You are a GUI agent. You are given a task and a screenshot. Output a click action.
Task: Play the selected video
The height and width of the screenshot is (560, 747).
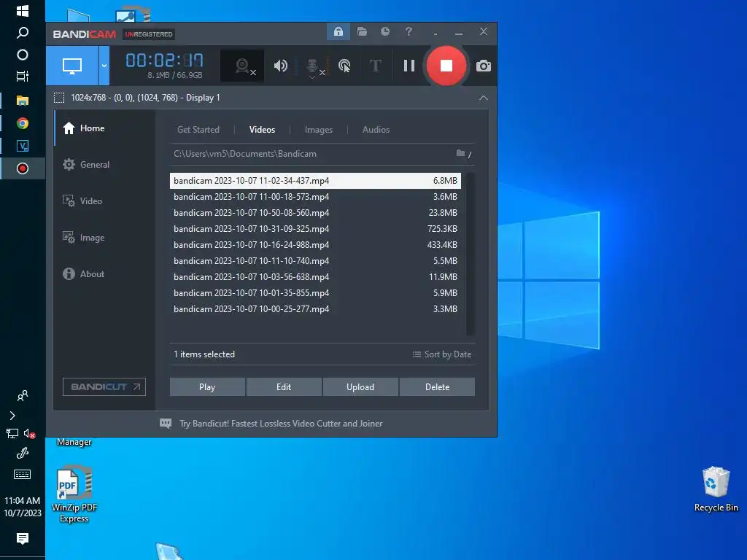[207, 387]
